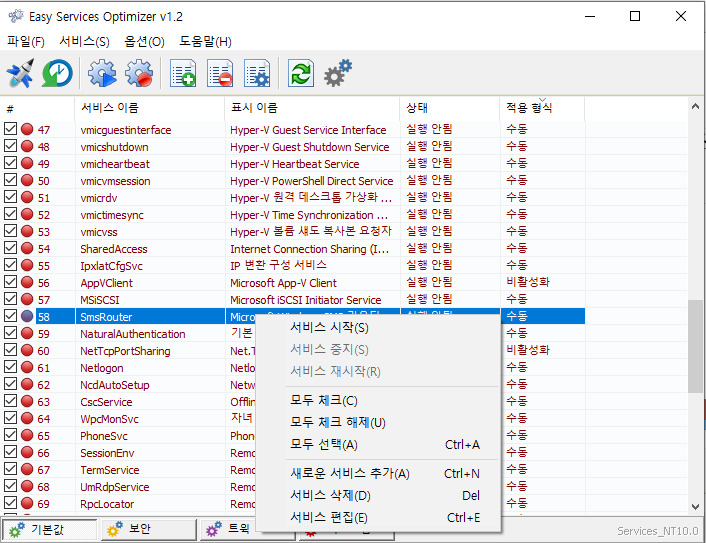Click the gear with red stop icon

(x=139, y=73)
